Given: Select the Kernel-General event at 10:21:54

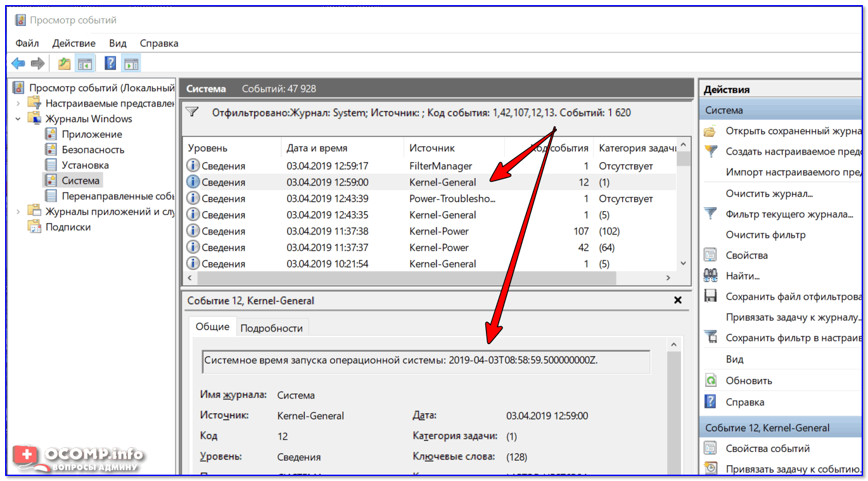Looking at the screenshot, I should point(430,264).
